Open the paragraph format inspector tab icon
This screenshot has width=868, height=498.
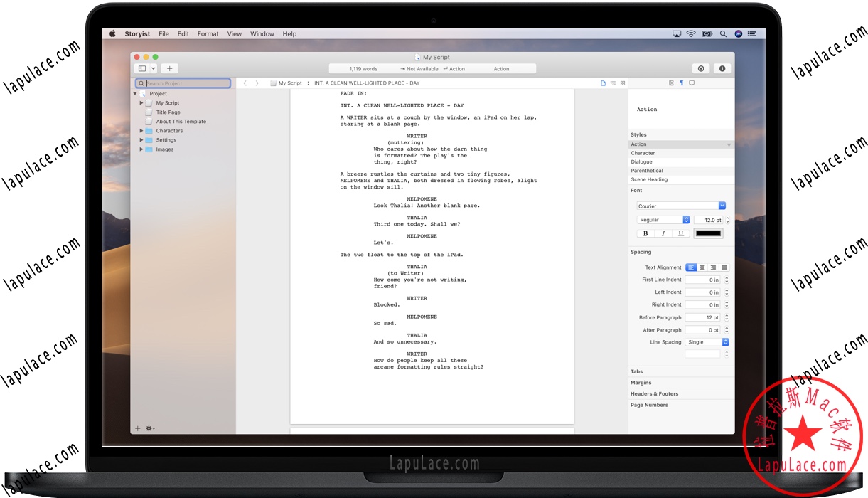tap(681, 83)
